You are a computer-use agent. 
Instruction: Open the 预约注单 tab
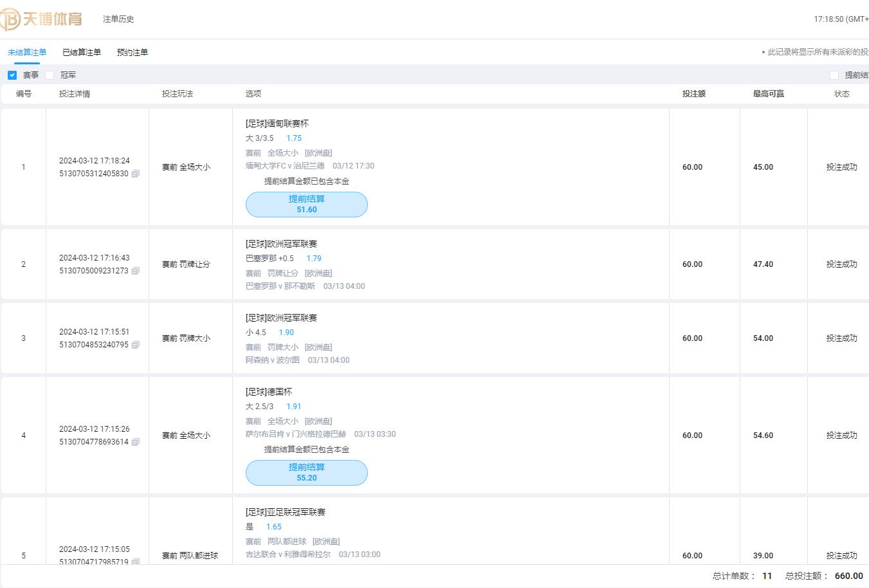(133, 52)
